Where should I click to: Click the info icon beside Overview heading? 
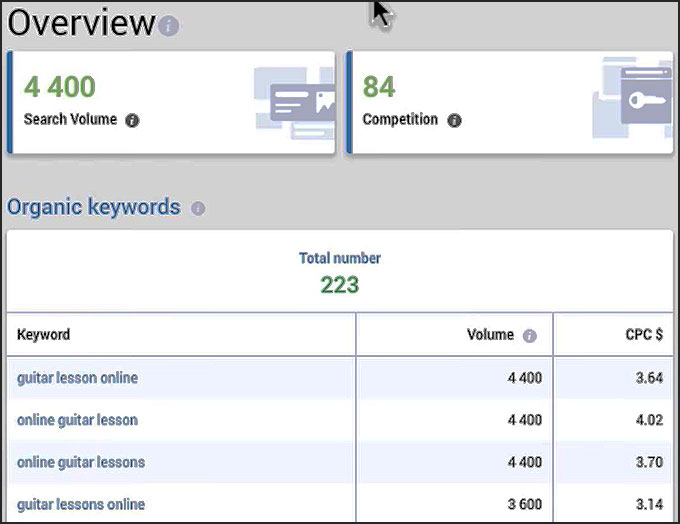[168, 26]
